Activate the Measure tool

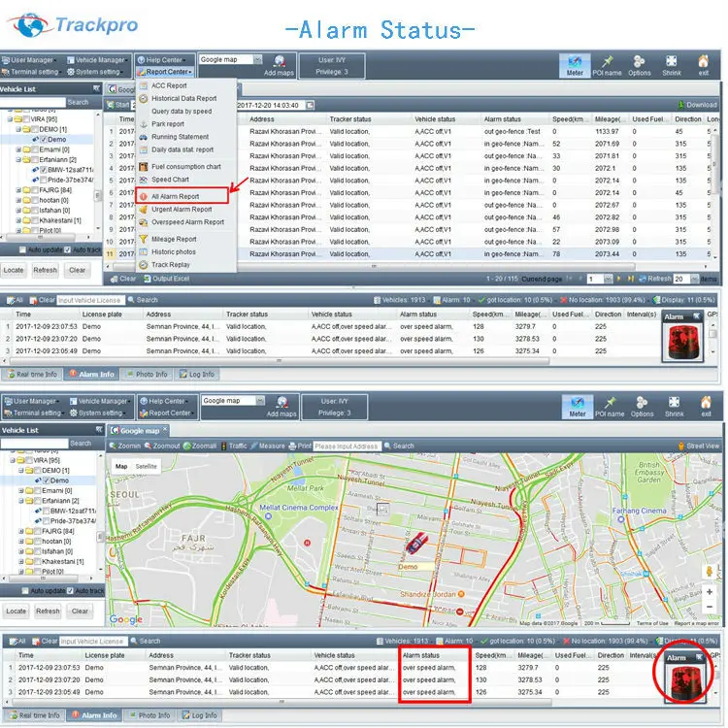pos(267,446)
